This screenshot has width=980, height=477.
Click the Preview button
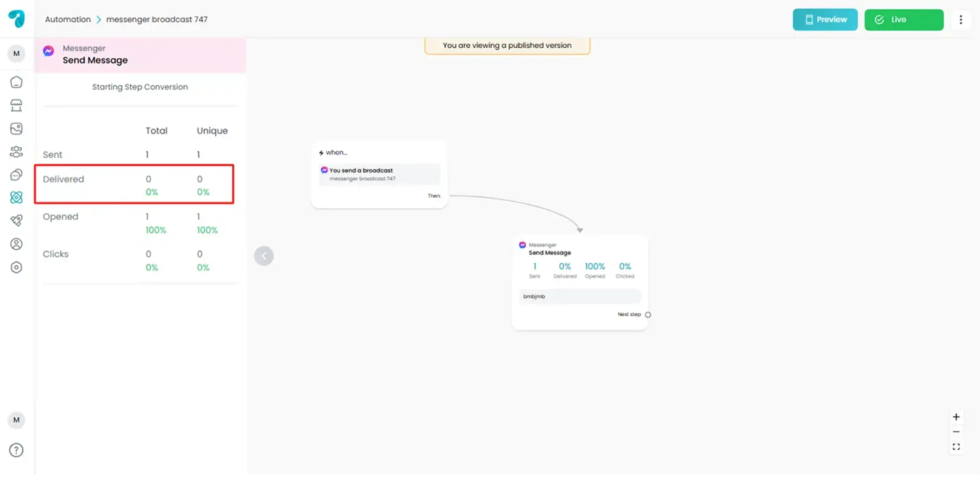[x=825, y=20]
